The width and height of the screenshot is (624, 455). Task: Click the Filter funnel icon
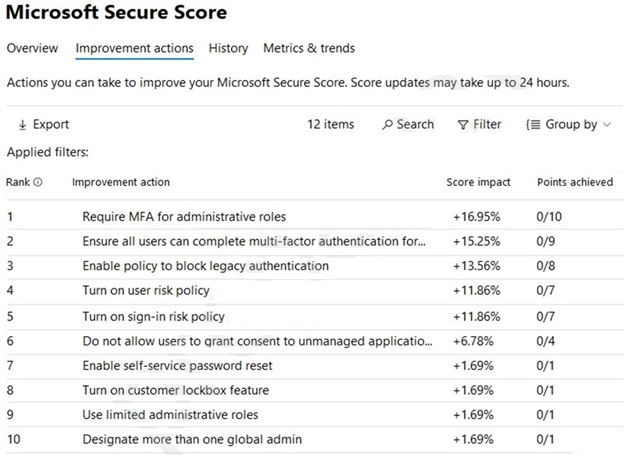[463, 125]
